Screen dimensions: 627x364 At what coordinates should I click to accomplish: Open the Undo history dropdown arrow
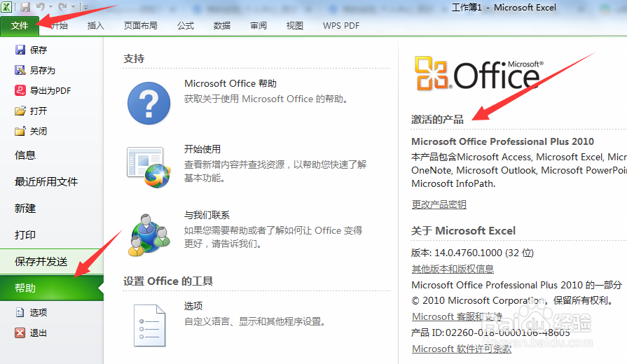(x=50, y=7)
